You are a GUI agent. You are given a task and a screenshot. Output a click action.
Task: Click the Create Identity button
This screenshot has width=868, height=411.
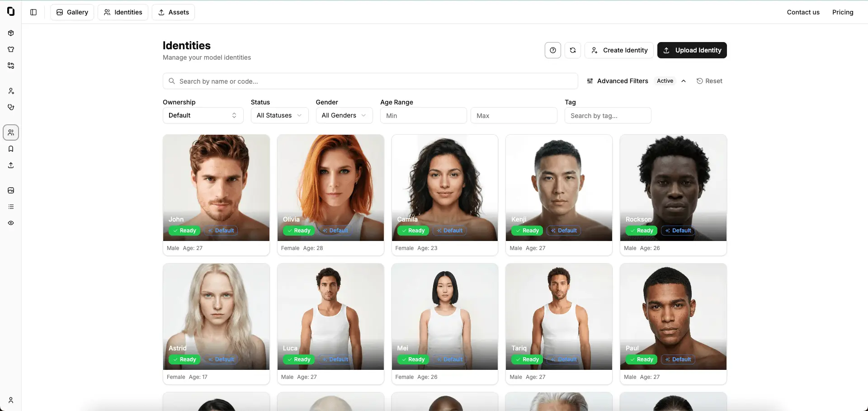click(619, 50)
